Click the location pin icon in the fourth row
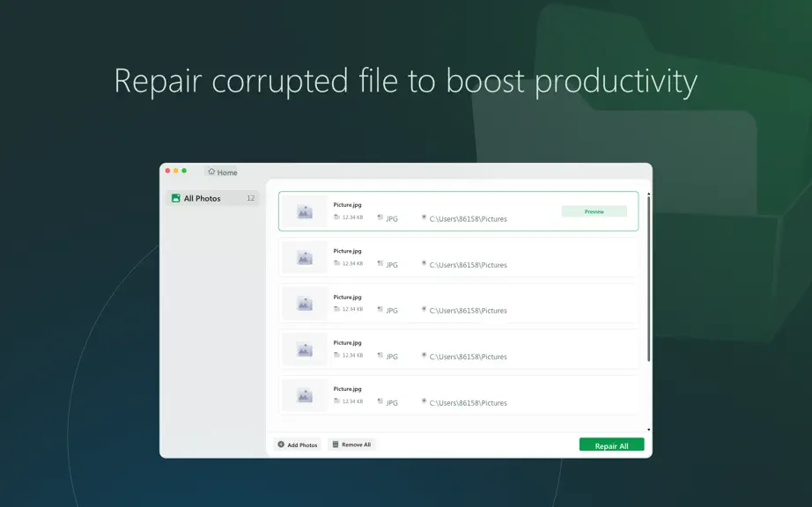 424,355
